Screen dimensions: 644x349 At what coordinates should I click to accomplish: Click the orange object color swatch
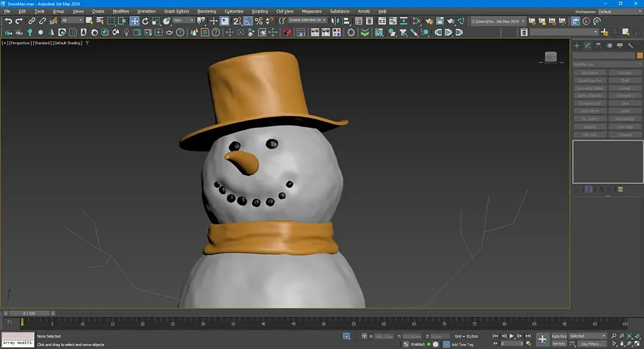640,55
